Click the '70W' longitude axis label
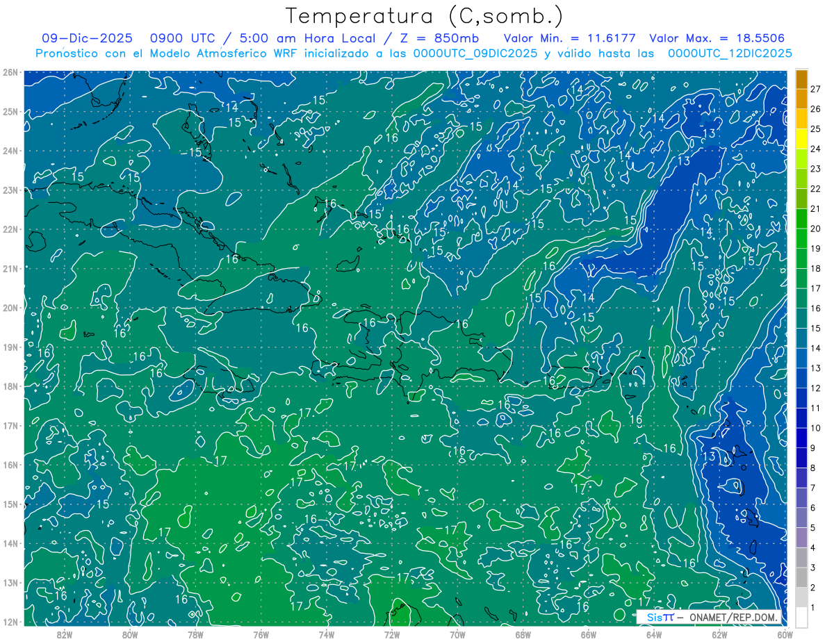 point(457,634)
